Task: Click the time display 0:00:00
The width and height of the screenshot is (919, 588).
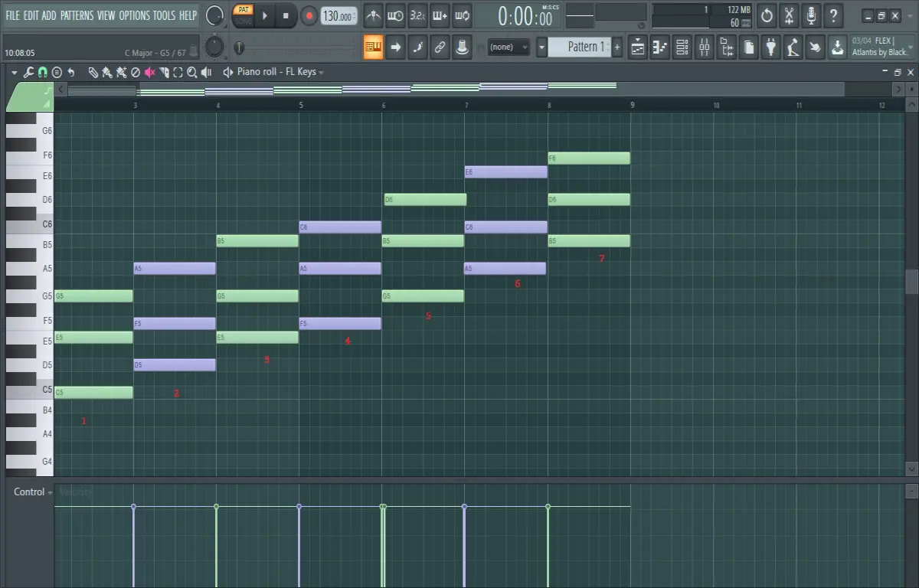Action: (525, 16)
